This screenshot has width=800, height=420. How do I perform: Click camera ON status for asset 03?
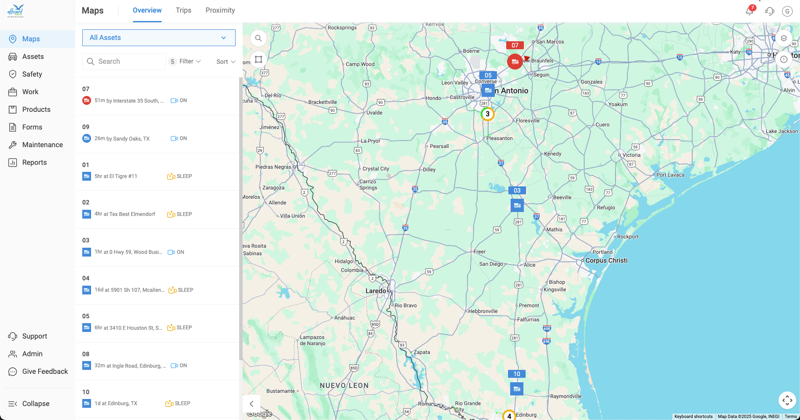(176, 252)
